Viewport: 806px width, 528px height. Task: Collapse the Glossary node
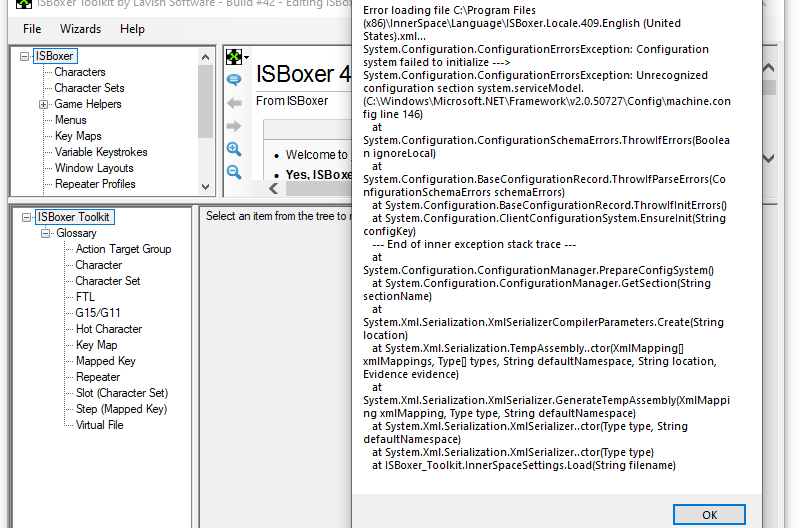(46, 233)
